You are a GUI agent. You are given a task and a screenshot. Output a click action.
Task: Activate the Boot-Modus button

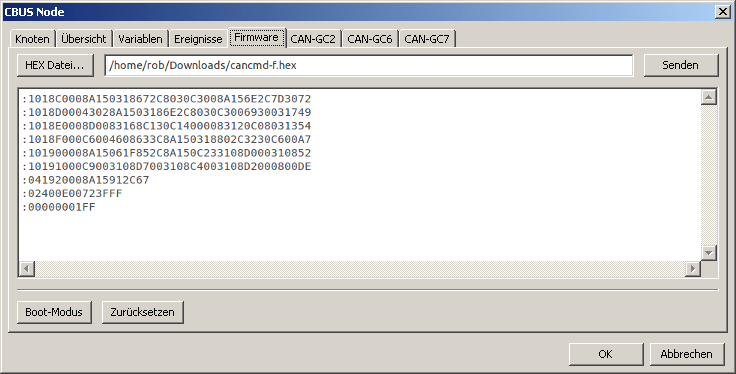(x=54, y=312)
